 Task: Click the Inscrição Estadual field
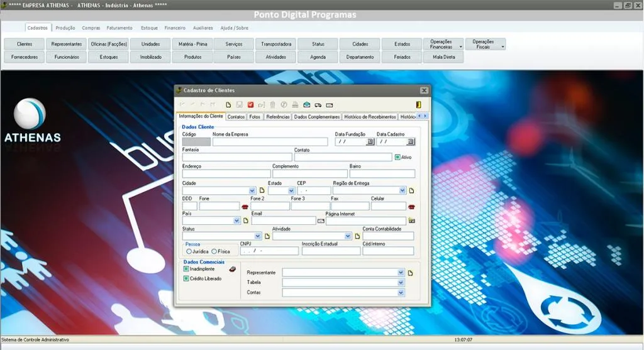(x=331, y=251)
